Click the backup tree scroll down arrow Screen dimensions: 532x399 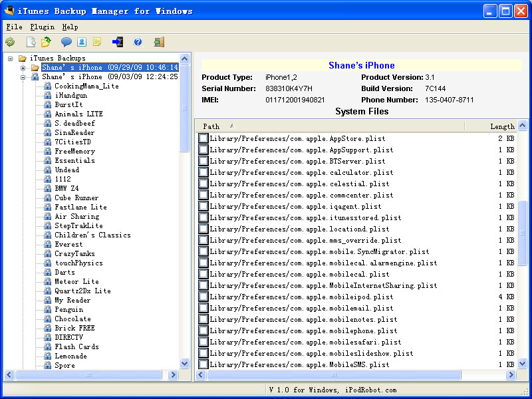[x=185, y=364]
